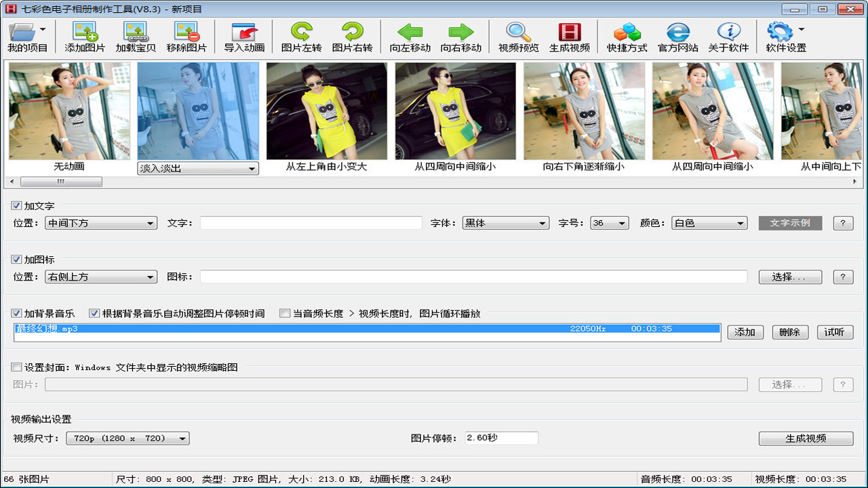Enable 设置封面 (Set Cover) option
Screen dimensions: 868x488
[x=16, y=367]
